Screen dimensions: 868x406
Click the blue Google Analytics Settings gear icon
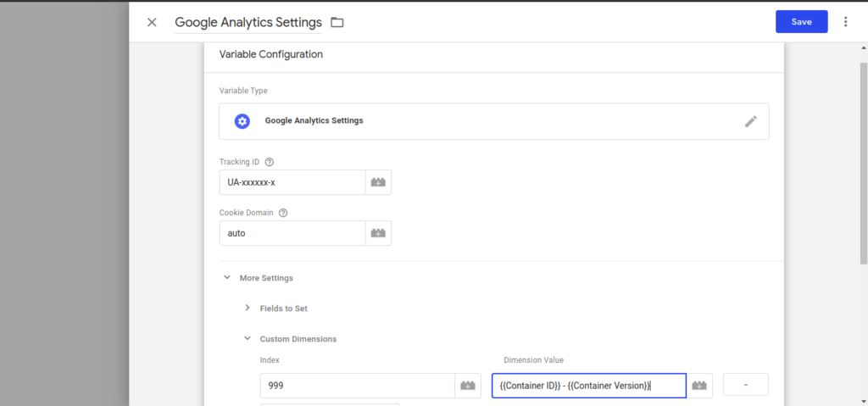pyautogui.click(x=242, y=121)
